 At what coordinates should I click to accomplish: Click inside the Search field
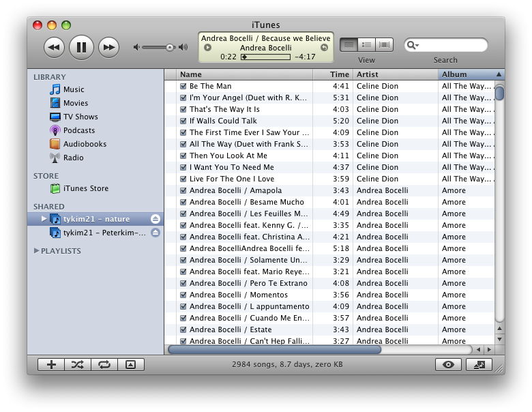tap(446, 45)
